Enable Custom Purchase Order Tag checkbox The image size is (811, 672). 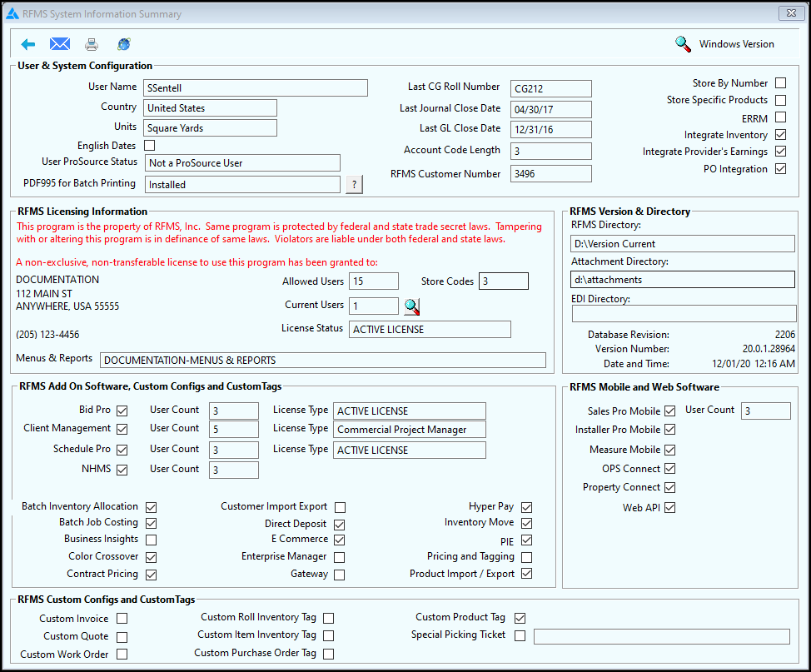coord(328,654)
